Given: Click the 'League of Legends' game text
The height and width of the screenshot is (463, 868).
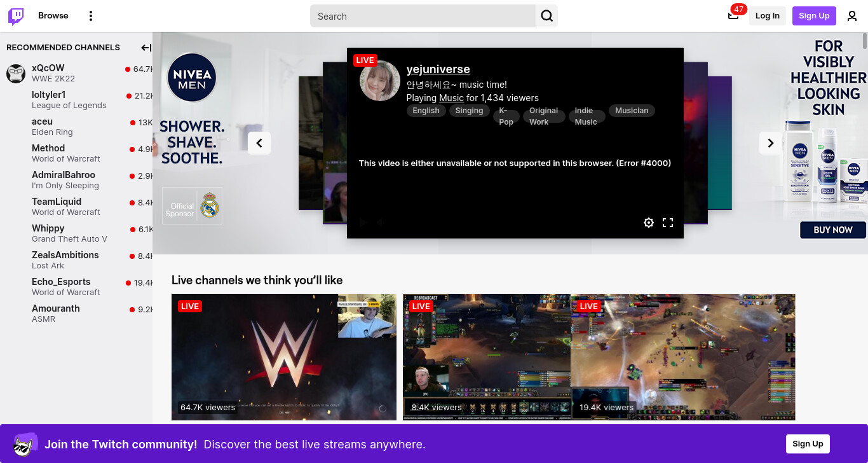Looking at the screenshot, I should coord(69,106).
